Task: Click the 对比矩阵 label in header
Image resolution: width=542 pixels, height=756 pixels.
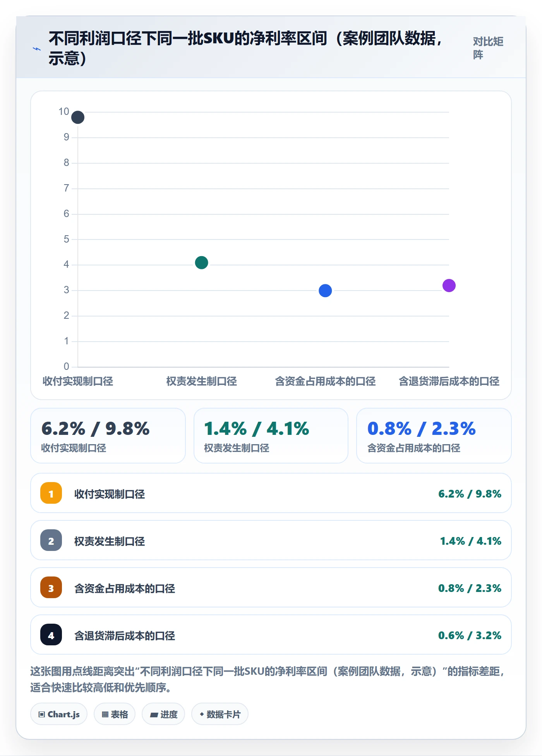Action: point(488,48)
